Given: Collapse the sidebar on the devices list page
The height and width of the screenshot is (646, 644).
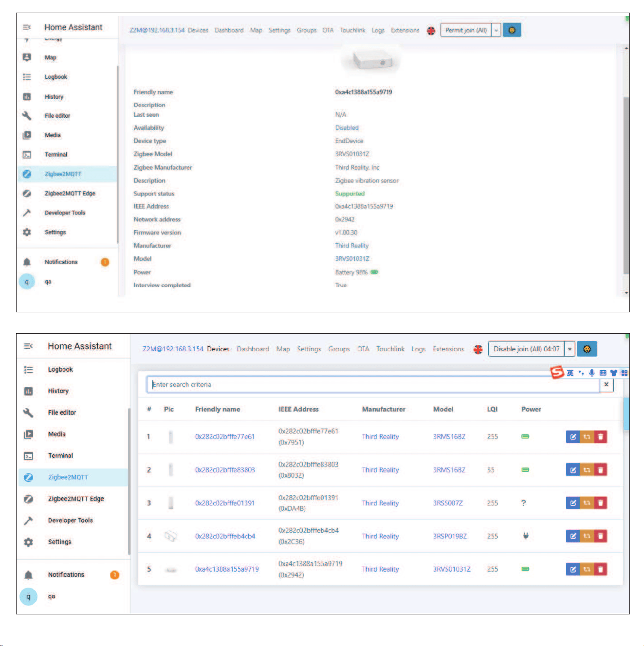Looking at the screenshot, I should click(28, 346).
